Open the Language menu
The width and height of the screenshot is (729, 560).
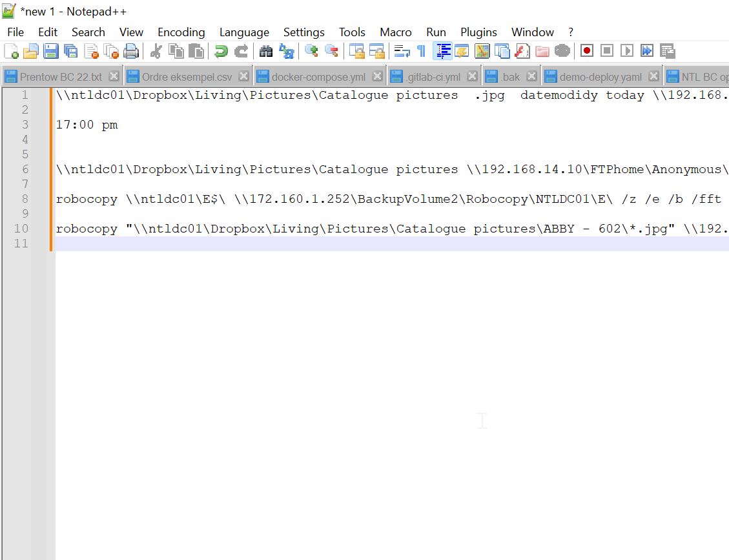[244, 32]
